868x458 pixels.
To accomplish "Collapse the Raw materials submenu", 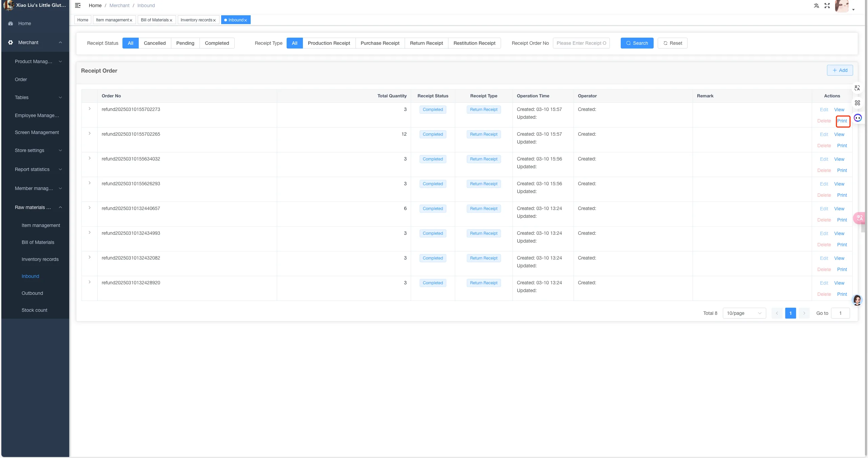I will point(35,207).
